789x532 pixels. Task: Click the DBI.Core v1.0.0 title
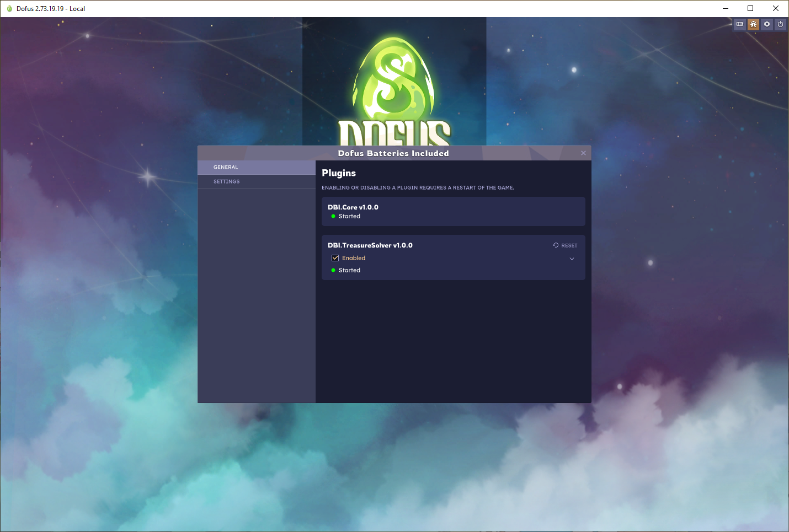353,207
